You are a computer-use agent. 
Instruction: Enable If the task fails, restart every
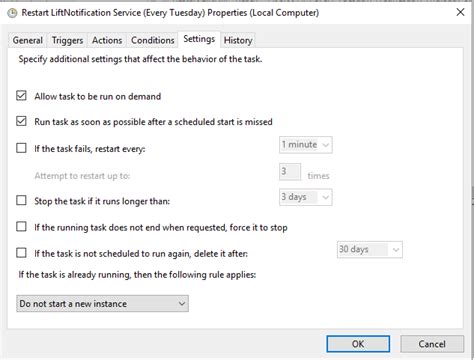[x=21, y=148]
